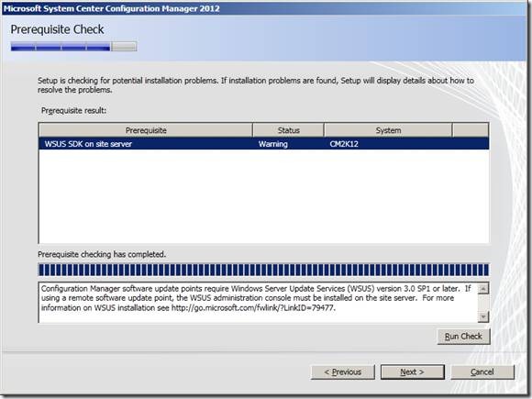532x399 pixels.
Task: Click the wizard step progress indicator
Action: point(73,47)
